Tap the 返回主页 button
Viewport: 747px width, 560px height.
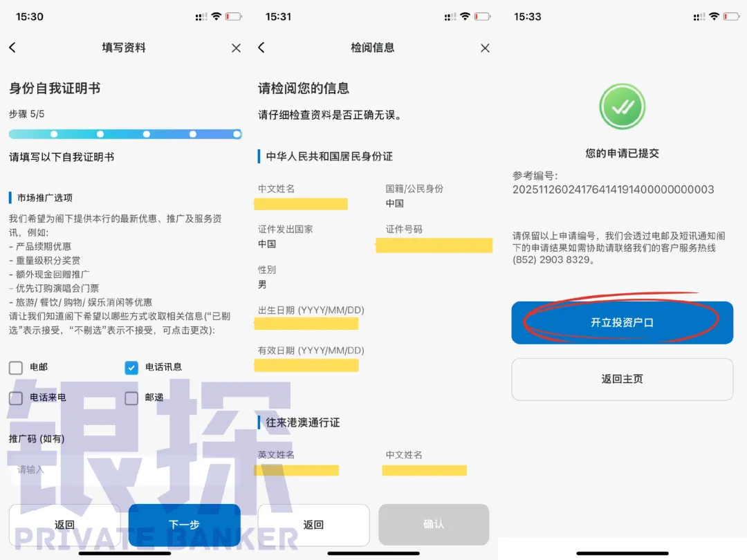[x=622, y=379]
